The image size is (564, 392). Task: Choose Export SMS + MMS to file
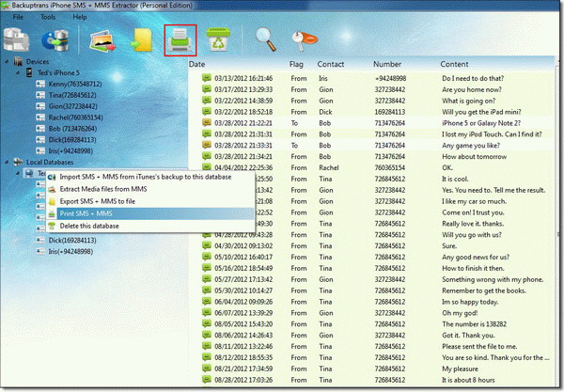click(x=150, y=201)
